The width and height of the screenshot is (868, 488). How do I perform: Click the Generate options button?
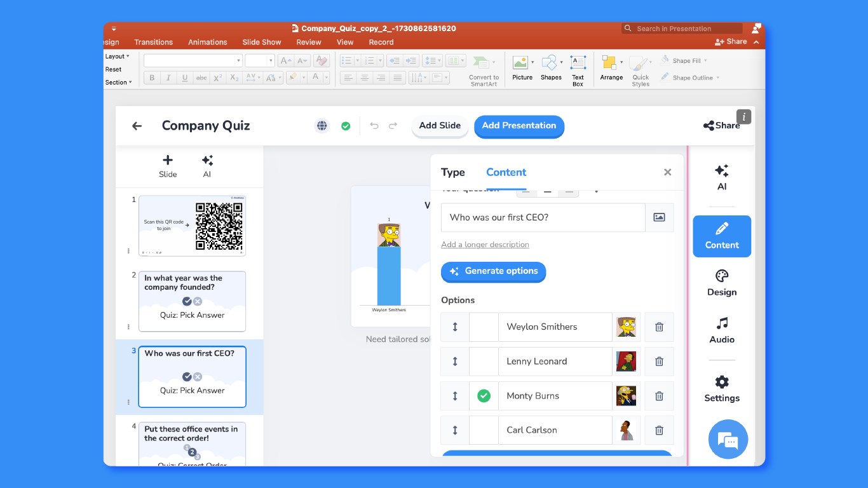click(493, 271)
